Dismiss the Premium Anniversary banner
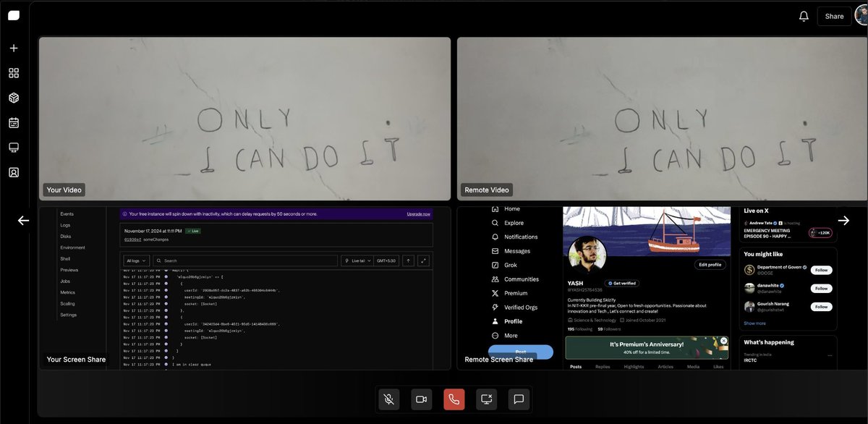This screenshot has width=868, height=424. point(723,341)
